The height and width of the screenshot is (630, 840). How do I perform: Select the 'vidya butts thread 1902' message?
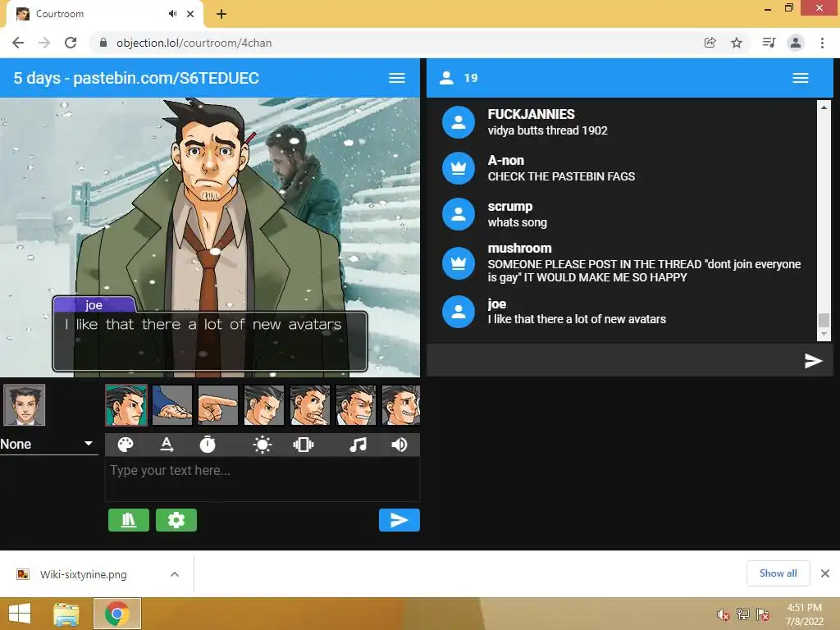point(547,130)
